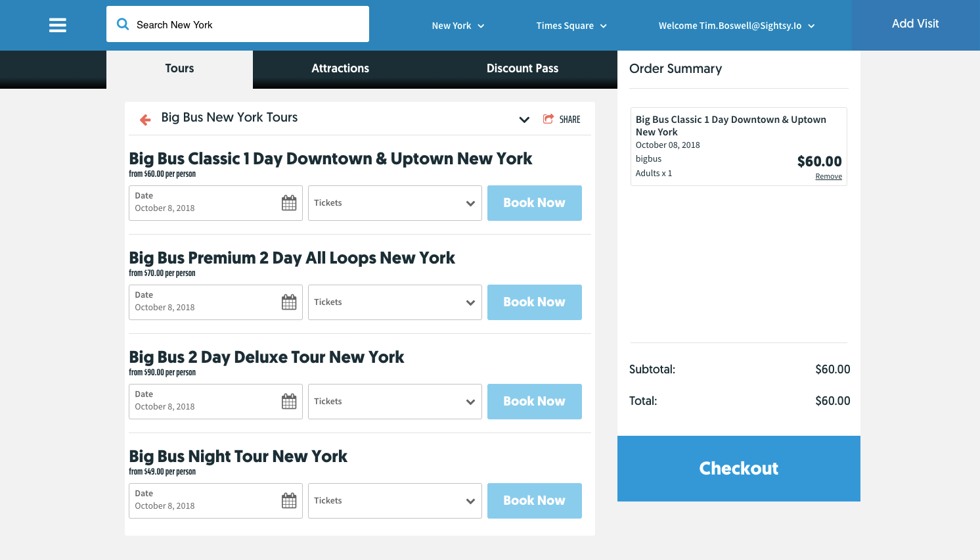Select Date field for 2 Day Deluxe tour
The image size is (980, 560).
(215, 402)
